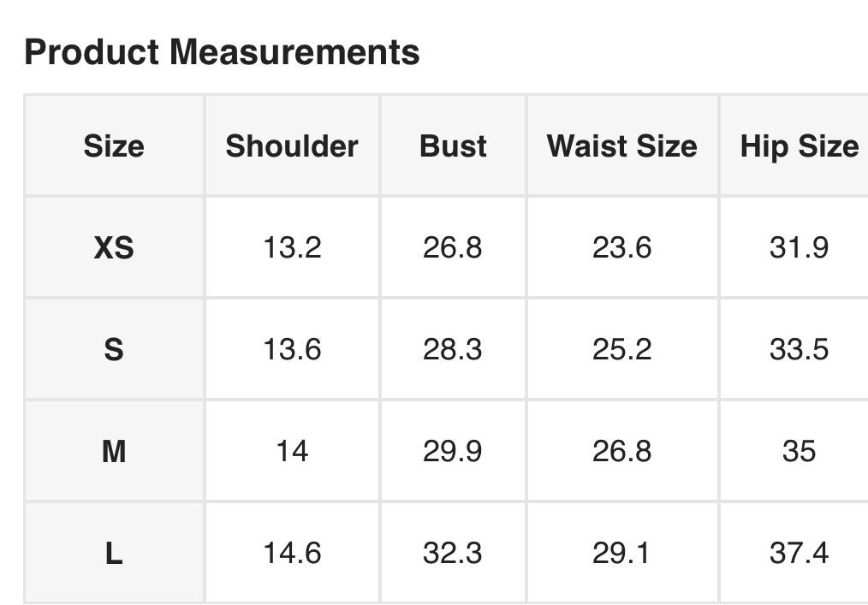Select the M hip value 35
Viewport: 868px width, 605px height.
pyautogui.click(x=799, y=451)
